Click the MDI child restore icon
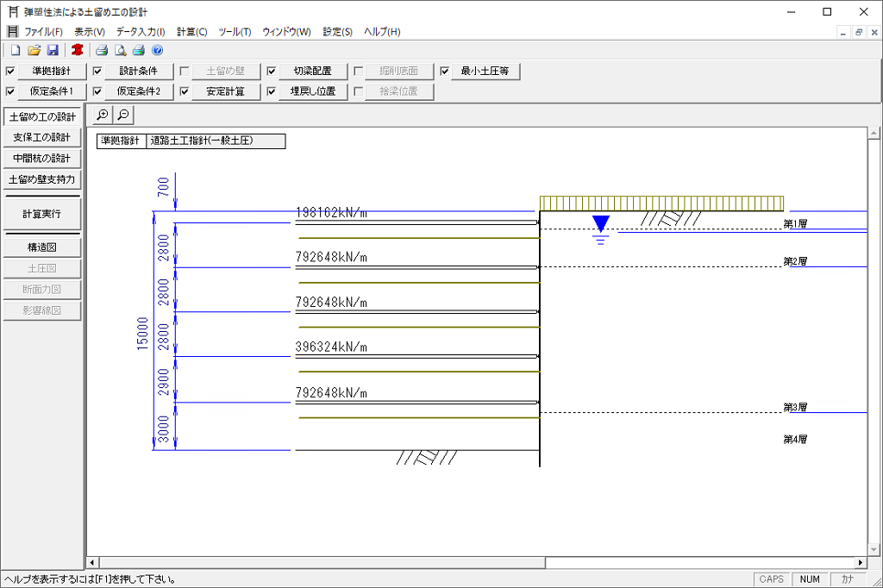Screen dimensions: 883x588 coord(859,32)
